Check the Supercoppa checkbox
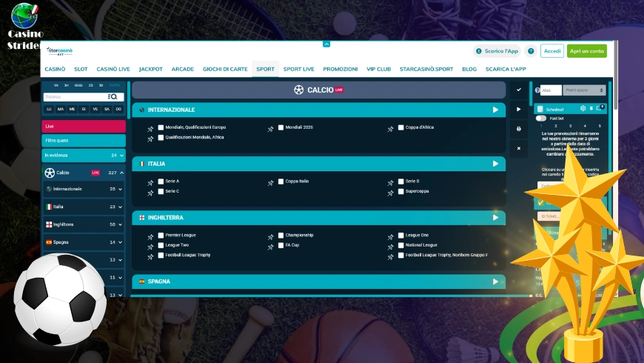 coord(401,191)
